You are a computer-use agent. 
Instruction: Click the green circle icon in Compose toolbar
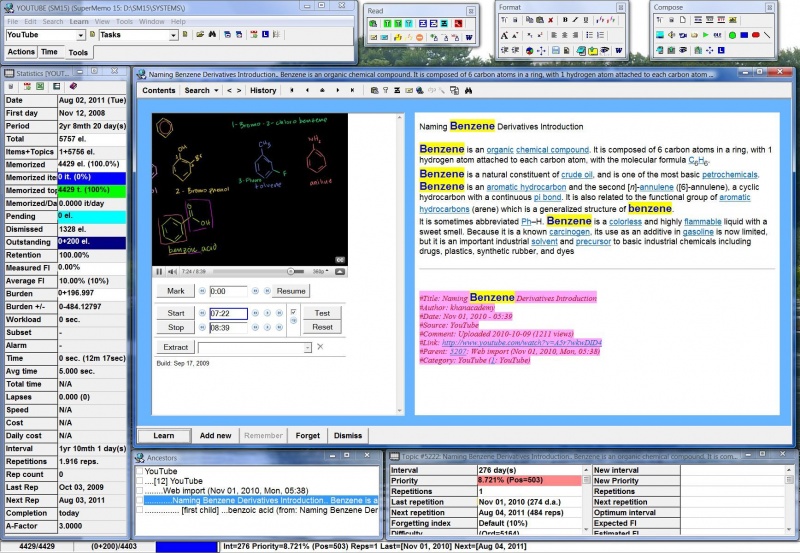[x=732, y=35]
